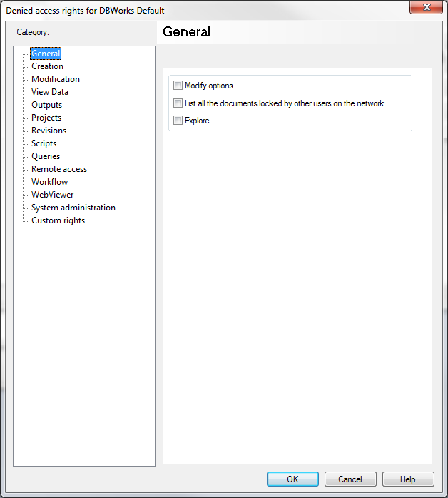Viewport: 448px width, 498px height.
Task: Close the Denied access rights dialog
Action: 426,7
